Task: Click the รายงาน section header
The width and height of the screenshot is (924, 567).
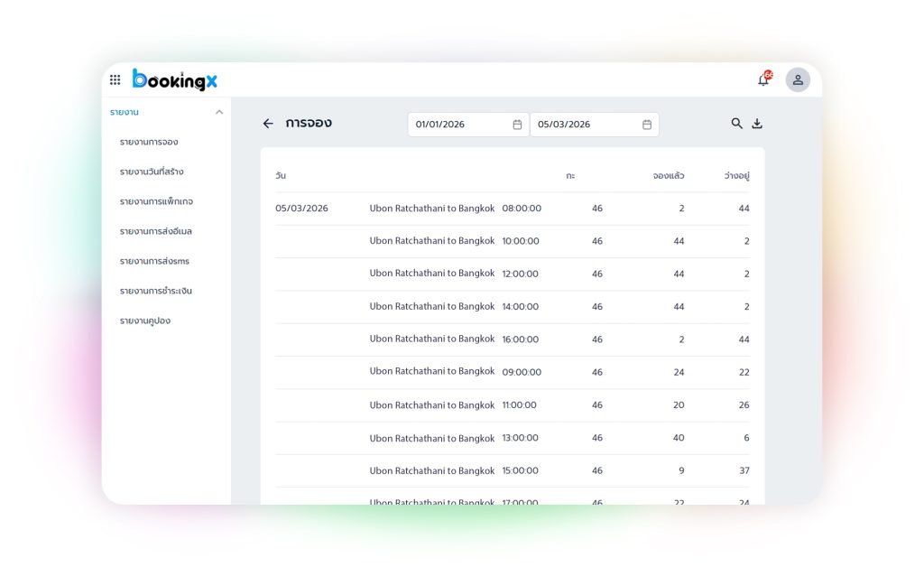Action: click(x=125, y=112)
